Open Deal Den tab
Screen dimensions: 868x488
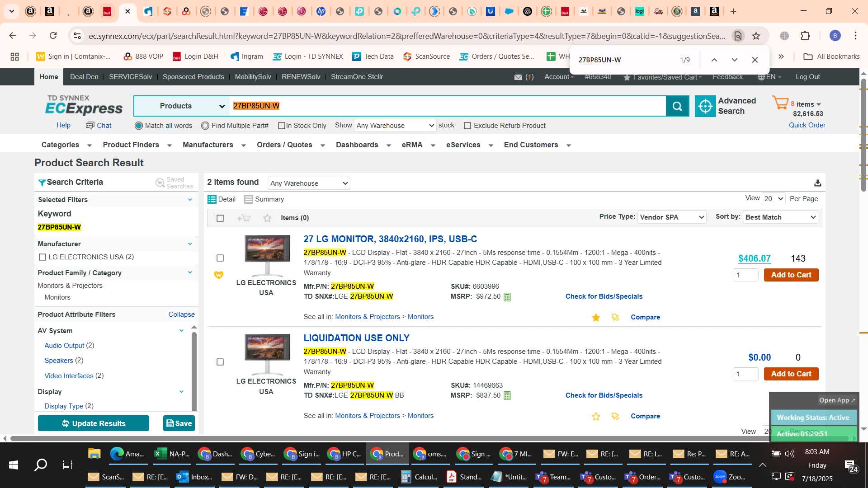84,77
